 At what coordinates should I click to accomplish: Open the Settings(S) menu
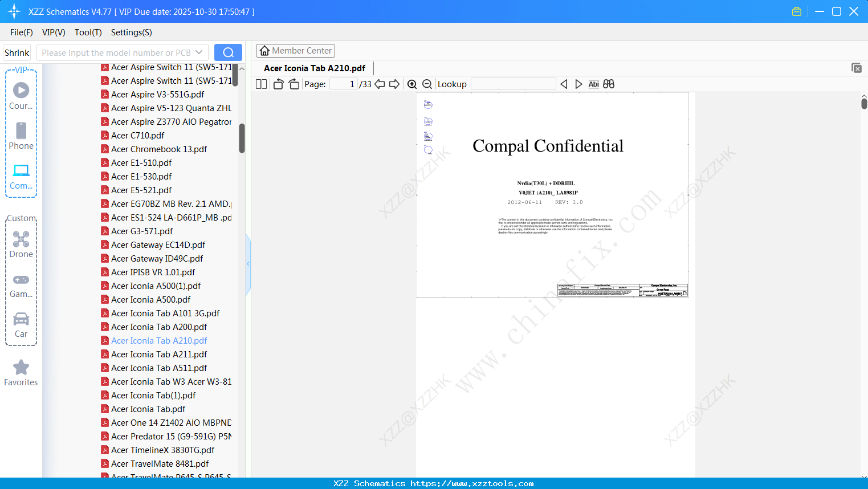click(x=132, y=32)
